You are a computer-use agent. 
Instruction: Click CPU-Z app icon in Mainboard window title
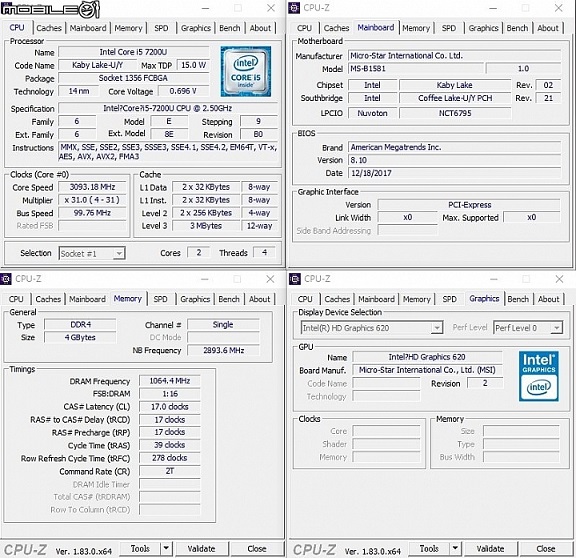point(294,8)
